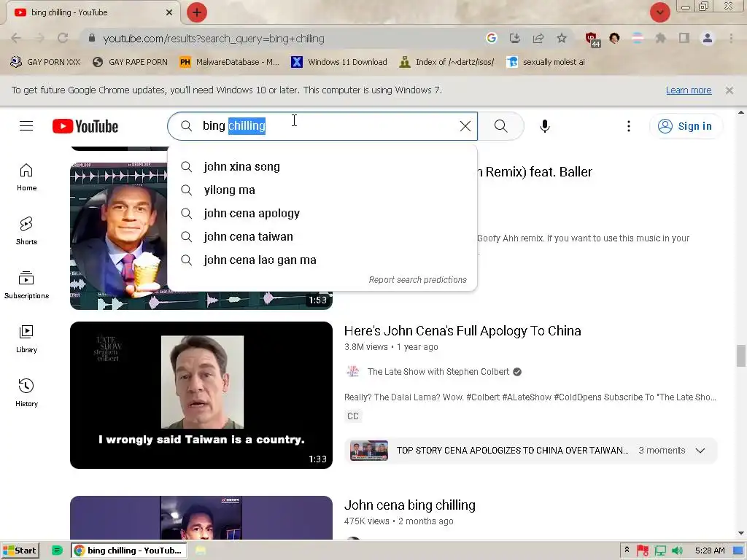The height and width of the screenshot is (560, 747).
Task: Open 'Here's John Cena's Full Apology To China' title
Action: 462,331
